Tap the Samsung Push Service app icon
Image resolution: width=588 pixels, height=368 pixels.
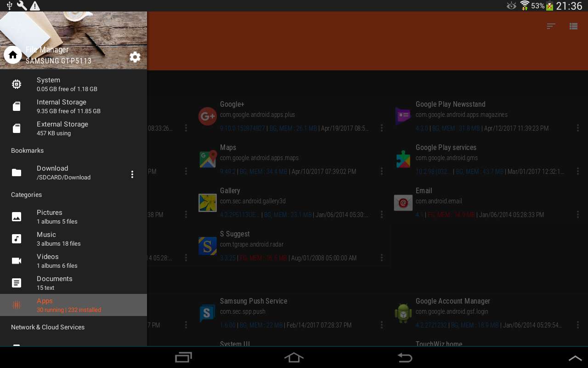(x=208, y=313)
